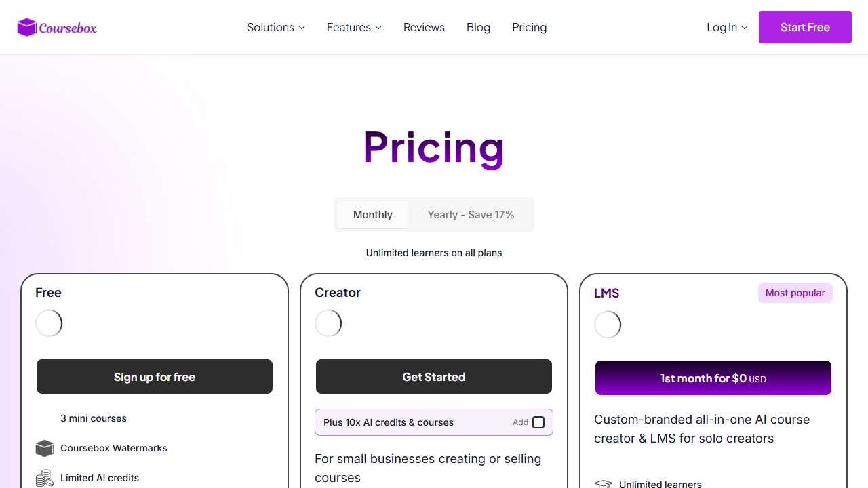Click the Pricing navigation link
Image resolution: width=868 pixels, height=488 pixels.
pos(529,27)
